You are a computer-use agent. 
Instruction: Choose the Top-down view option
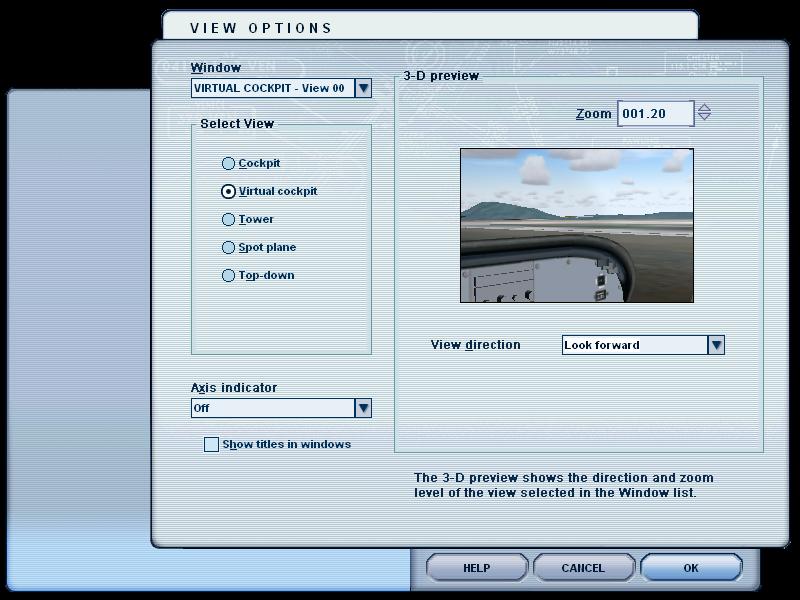pyautogui.click(x=229, y=275)
